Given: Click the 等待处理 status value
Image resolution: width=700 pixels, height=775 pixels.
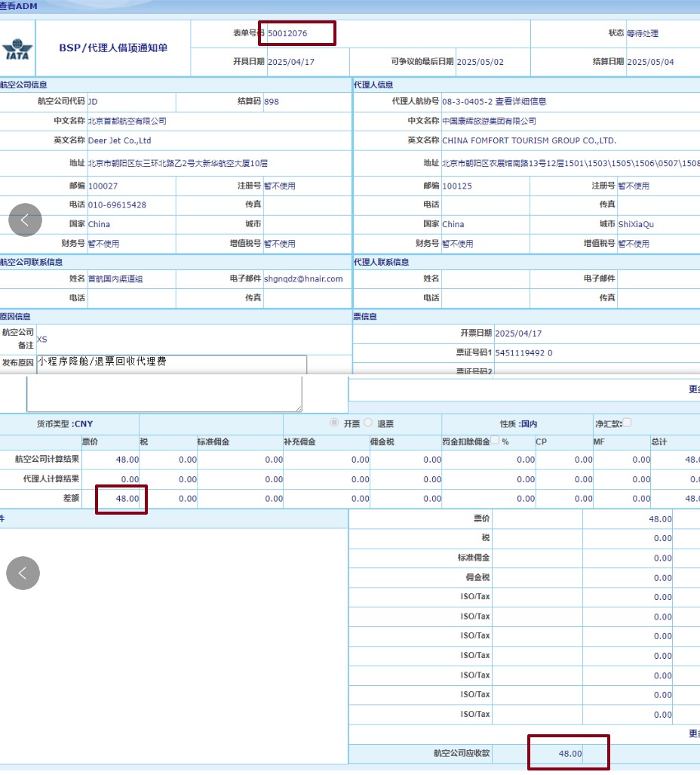Looking at the screenshot, I should pos(643,33).
